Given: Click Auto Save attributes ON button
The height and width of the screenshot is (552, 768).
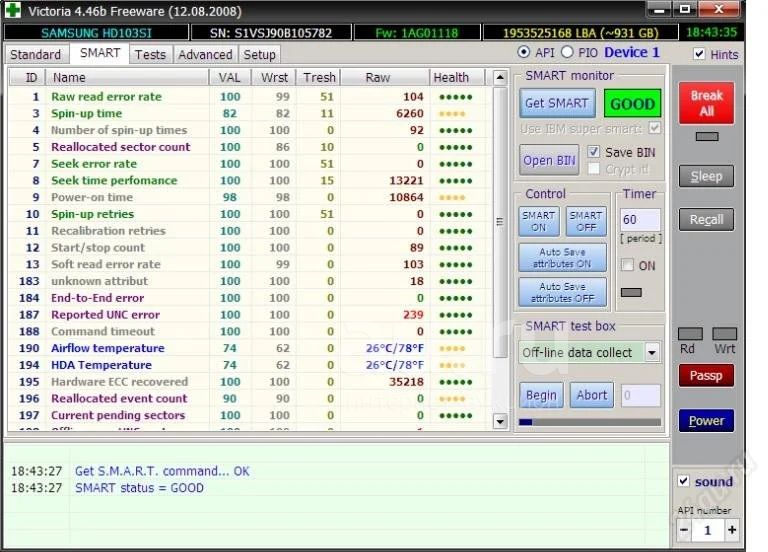Looking at the screenshot, I should pyautogui.click(x=562, y=258).
